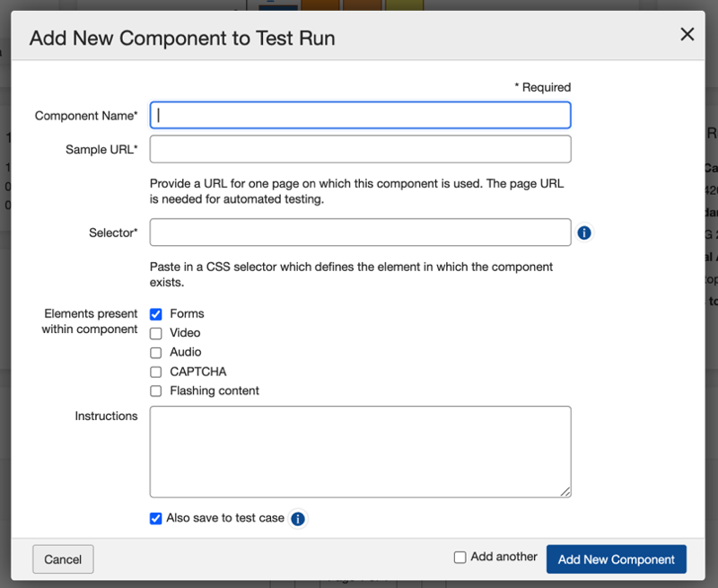Click the Instructions text area
Image resolution: width=718 pixels, height=588 pixels.
[x=360, y=452]
